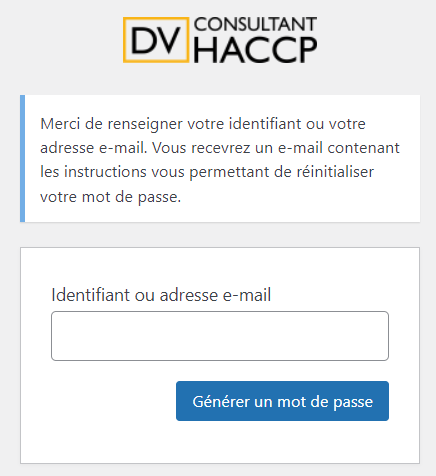
Task: Click the HACCP word in the logo
Action: 255,50
